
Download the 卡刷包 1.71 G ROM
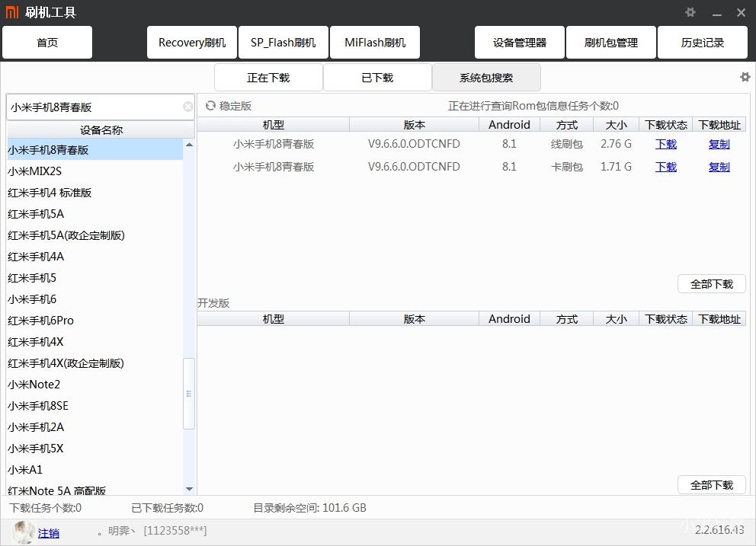coord(666,167)
